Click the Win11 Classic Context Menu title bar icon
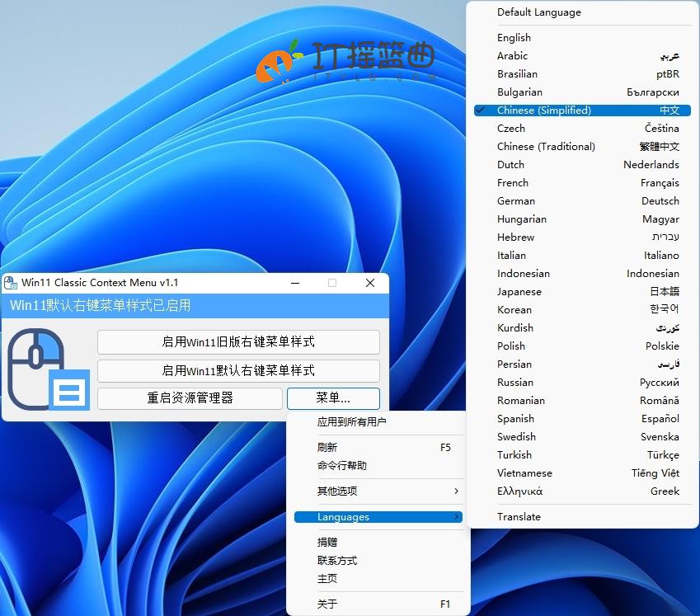The image size is (700, 616). point(12,283)
